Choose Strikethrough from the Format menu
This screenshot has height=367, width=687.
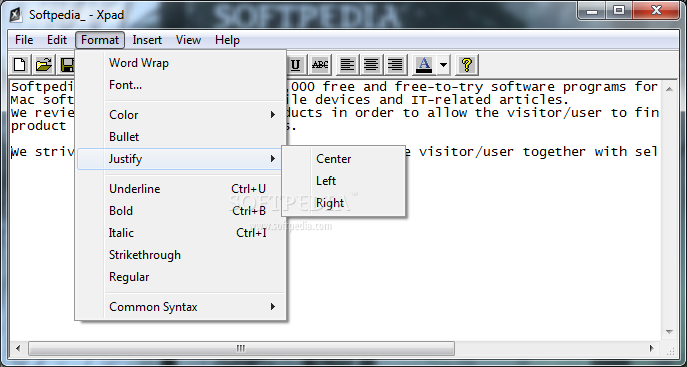(x=181, y=255)
